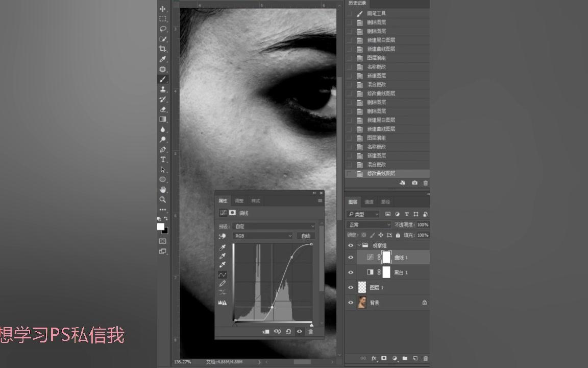Hide the 背景 layer

[351, 303]
